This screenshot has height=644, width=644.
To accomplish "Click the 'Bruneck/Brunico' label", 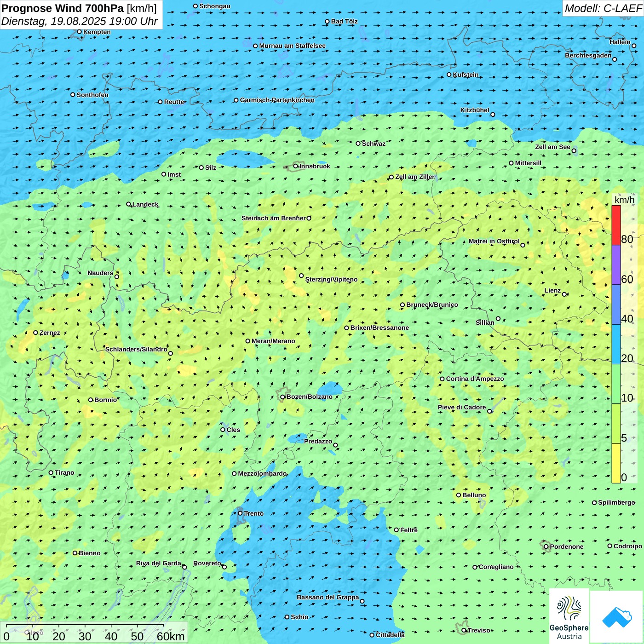I will tap(432, 305).
